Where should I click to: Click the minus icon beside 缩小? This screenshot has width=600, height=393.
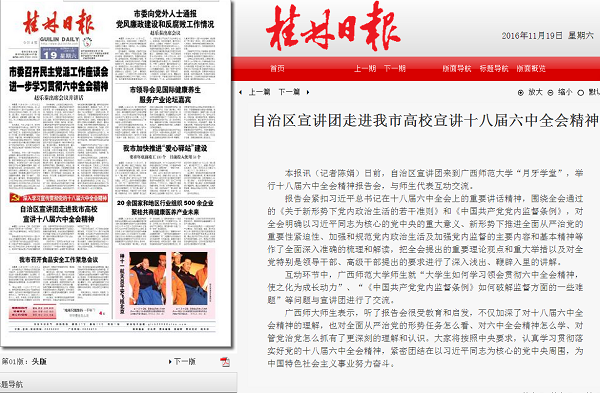point(550,93)
